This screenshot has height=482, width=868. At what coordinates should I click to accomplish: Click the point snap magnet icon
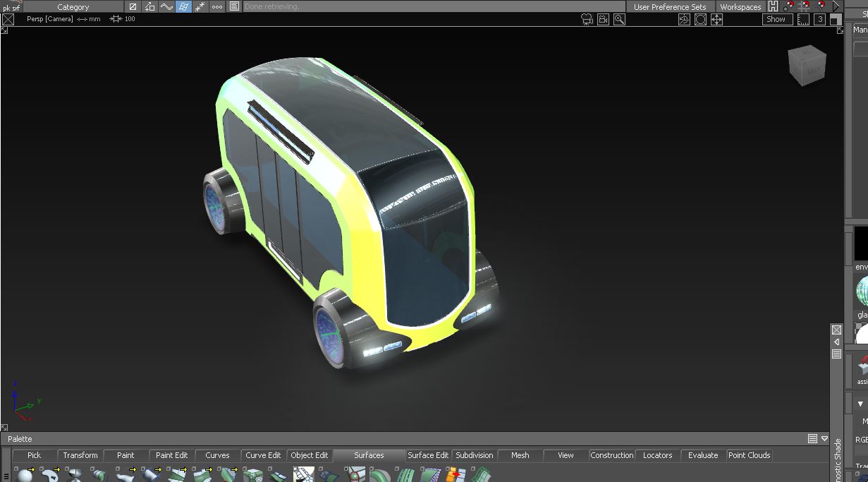point(788,6)
